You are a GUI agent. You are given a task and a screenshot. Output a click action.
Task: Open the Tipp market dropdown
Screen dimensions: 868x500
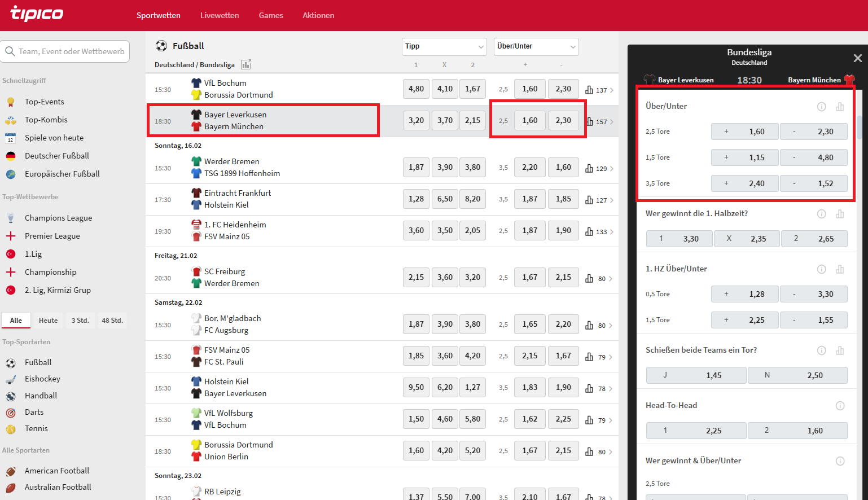coord(444,46)
